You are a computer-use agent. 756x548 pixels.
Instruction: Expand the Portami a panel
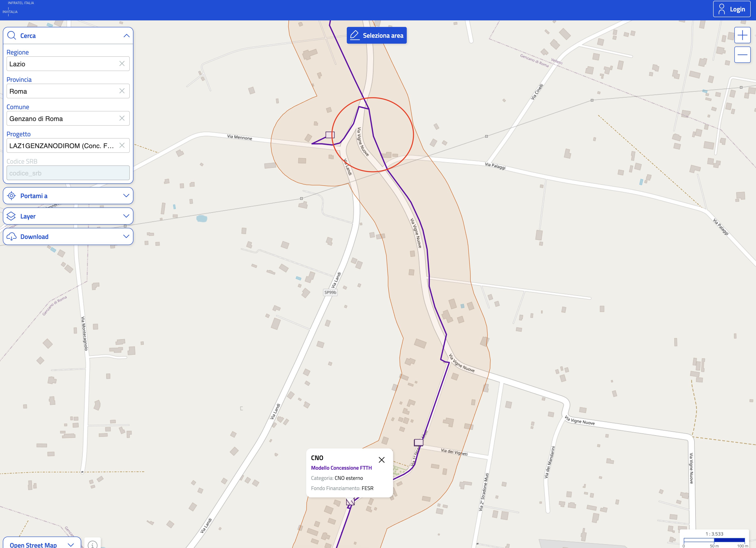coord(68,196)
